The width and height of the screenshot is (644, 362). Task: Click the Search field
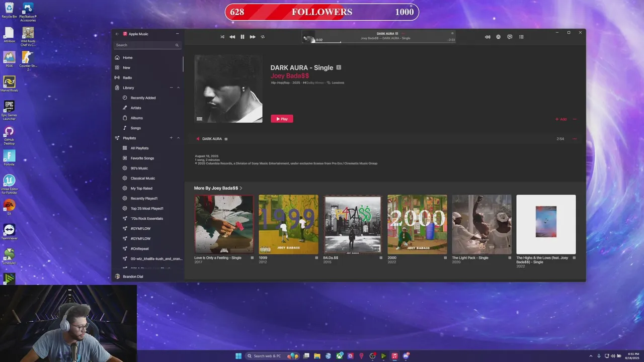coord(147,45)
